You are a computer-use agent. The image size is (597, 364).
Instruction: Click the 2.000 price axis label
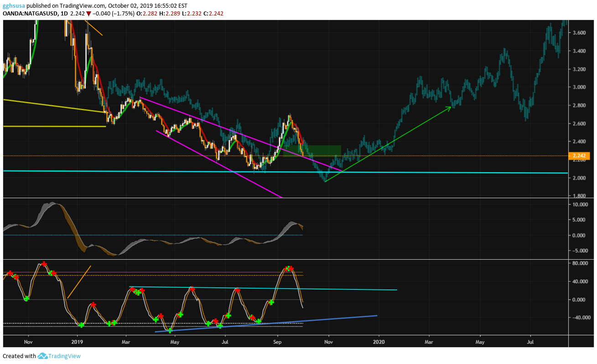pyautogui.click(x=580, y=178)
